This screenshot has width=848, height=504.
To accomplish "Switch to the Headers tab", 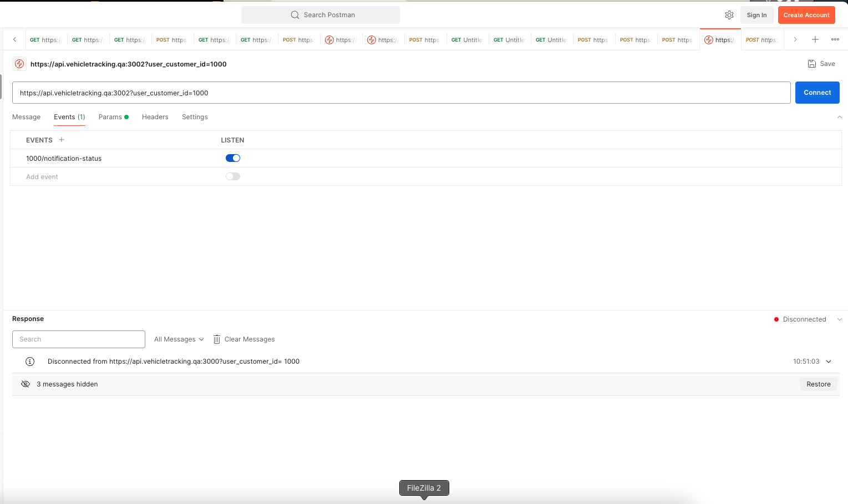I will [x=155, y=117].
